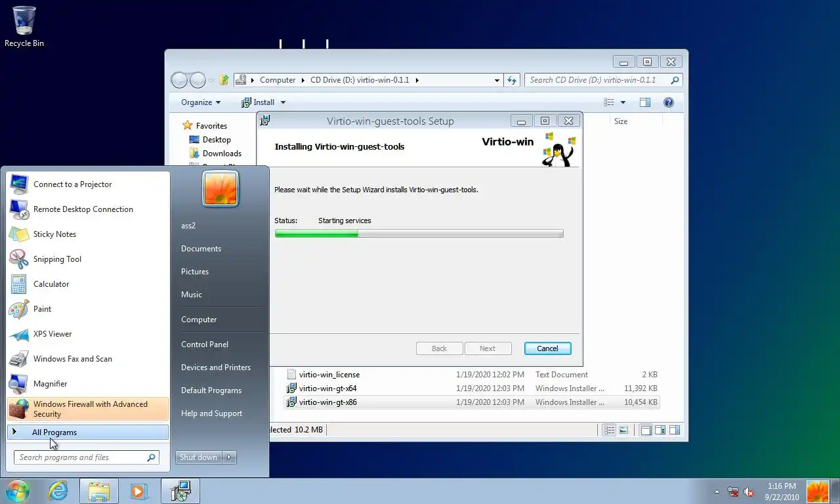Click Computer in the address breadcrumb
The height and width of the screenshot is (504, 840).
pyautogui.click(x=278, y=80)
